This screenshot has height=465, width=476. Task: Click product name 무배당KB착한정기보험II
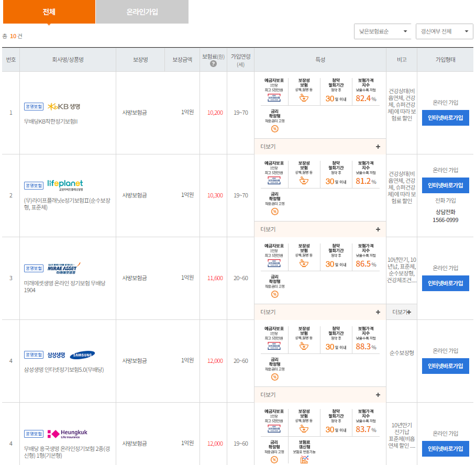51,121
